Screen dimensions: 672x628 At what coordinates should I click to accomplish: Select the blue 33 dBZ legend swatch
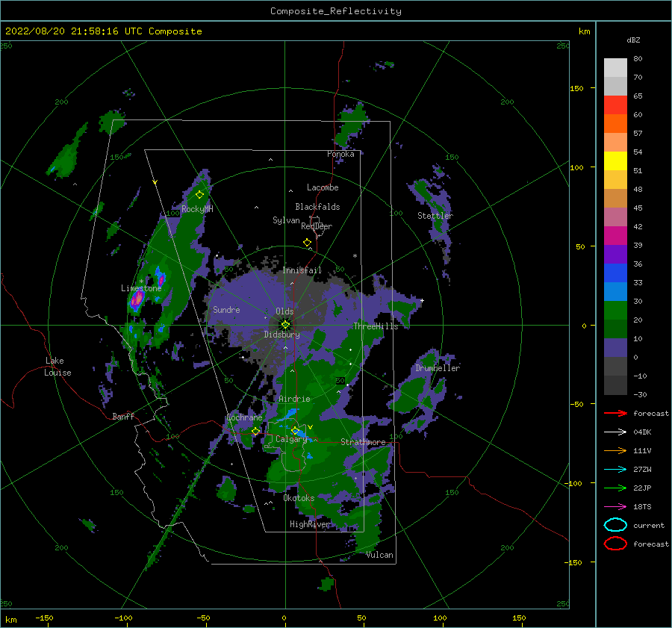pyautogui.click(x=615, y=273)
